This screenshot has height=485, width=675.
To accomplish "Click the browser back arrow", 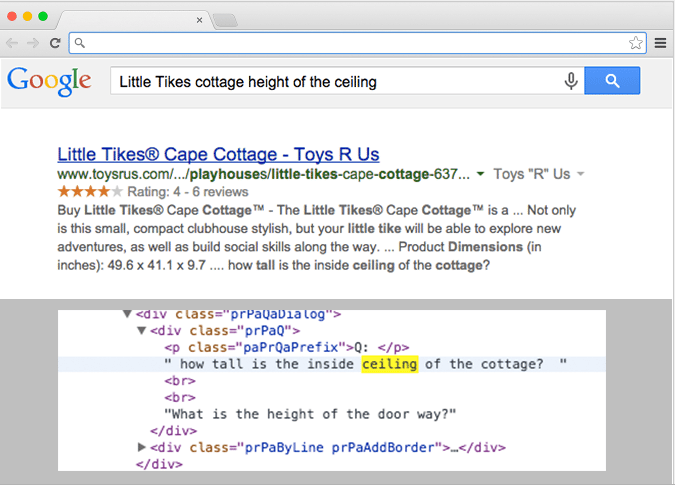I will pos(12,43).
